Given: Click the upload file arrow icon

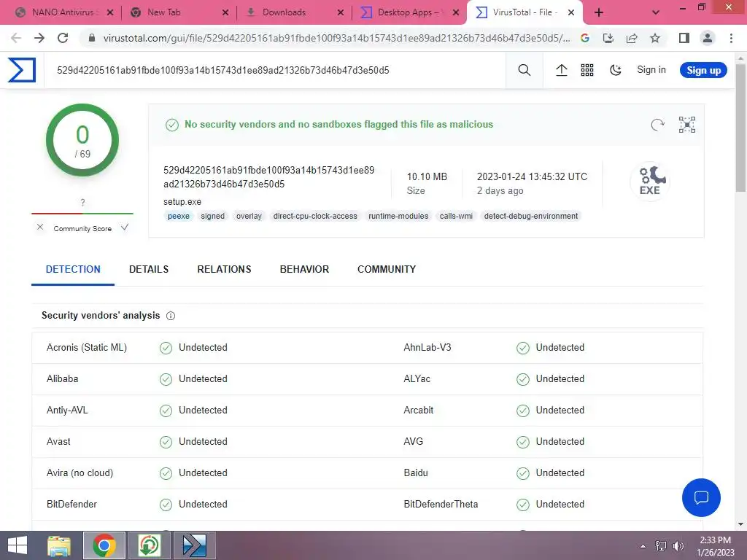Looking at the screenshot, I should [561, 70].
